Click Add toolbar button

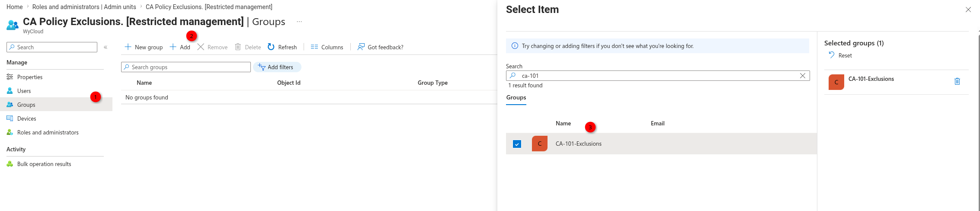[180, 47]
